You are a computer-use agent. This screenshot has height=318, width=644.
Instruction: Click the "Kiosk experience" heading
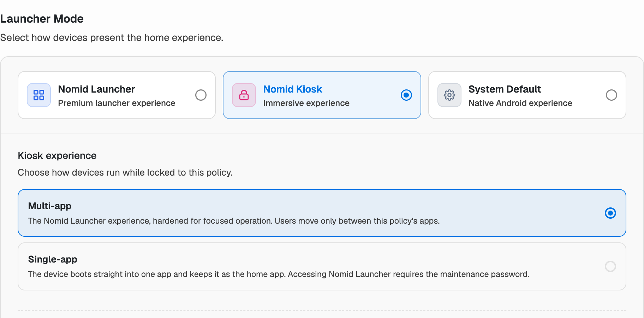pyautogui.click(x=57, y=156)
